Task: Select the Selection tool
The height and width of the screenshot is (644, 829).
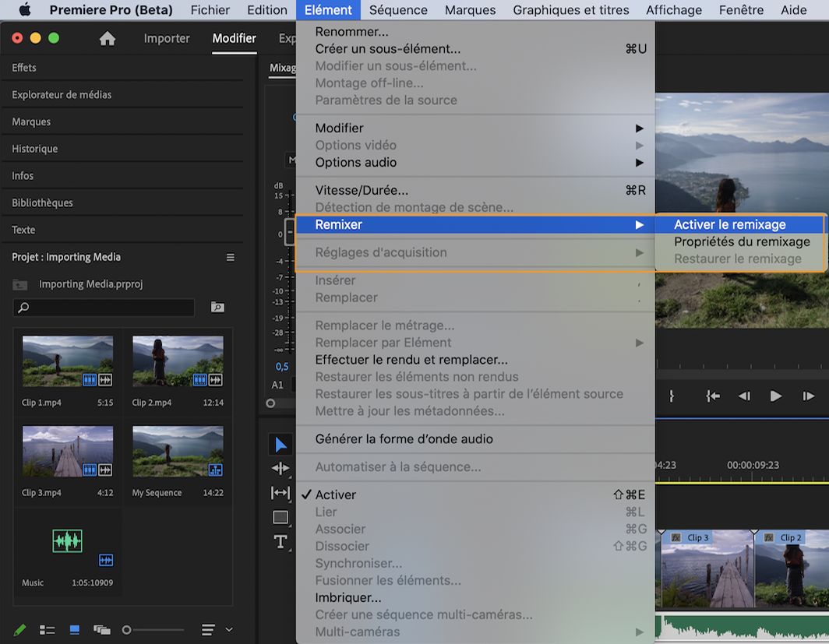Action: tap(280, 445)
